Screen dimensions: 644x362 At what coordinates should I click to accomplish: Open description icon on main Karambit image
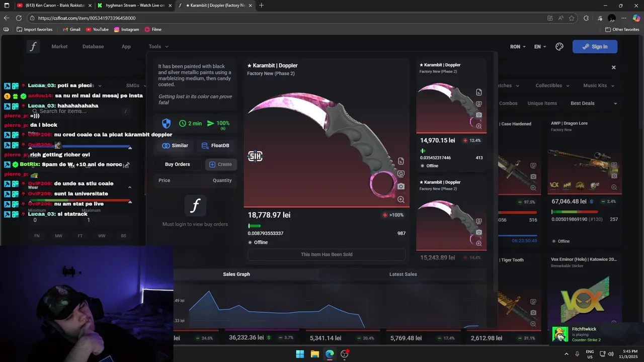coord(401,161)
